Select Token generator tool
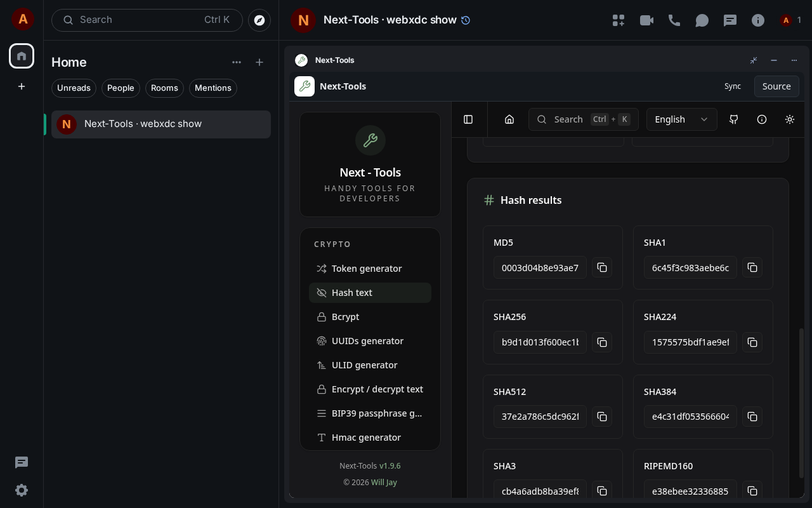 tap(370, 269)
